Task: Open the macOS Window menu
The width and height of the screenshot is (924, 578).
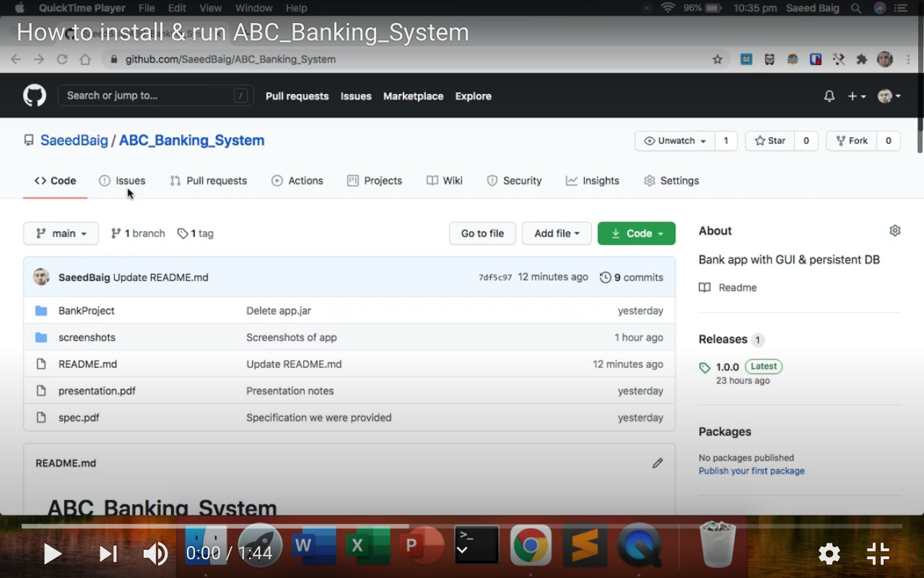Action: (x=253, y=8)
